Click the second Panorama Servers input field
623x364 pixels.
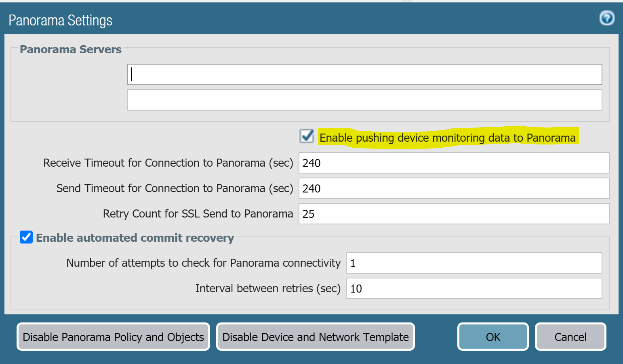coord(364,100)
